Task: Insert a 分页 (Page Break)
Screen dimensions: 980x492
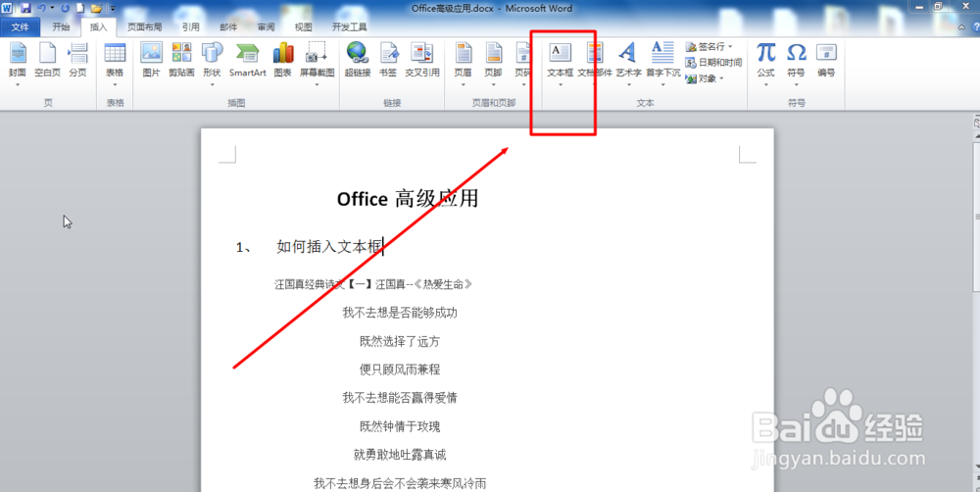Action: click(x=78, y=60)
